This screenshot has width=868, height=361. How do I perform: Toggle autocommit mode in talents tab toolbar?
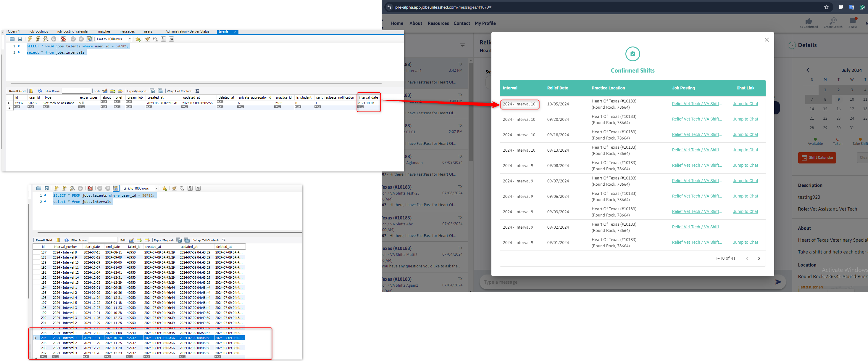click(89, 39)
